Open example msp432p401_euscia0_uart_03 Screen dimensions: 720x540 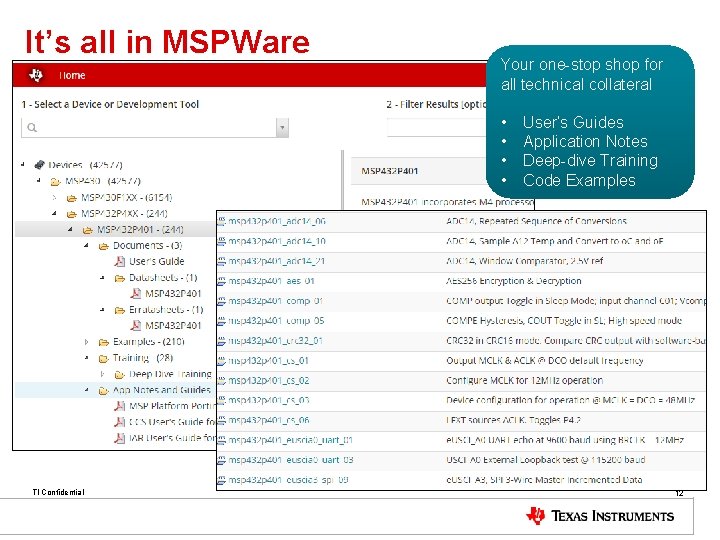291,460
